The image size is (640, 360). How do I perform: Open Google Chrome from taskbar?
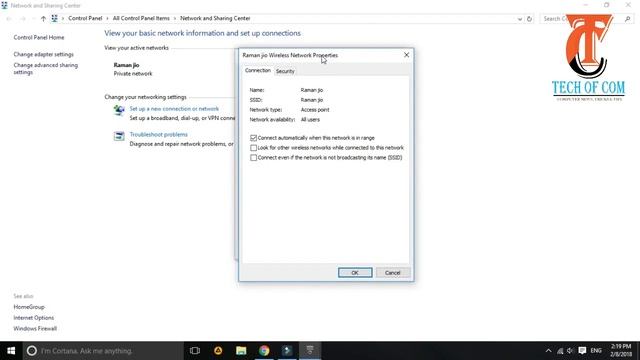(x=264, y=351)
